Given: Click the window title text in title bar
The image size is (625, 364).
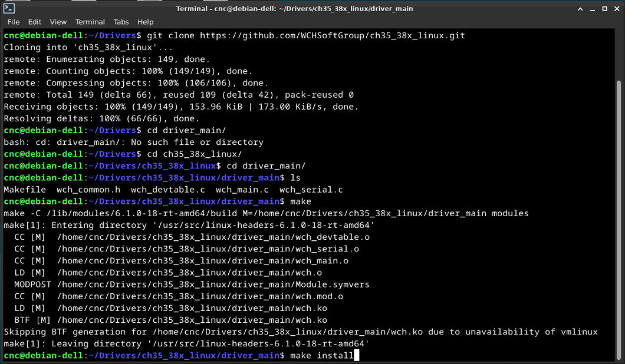Looking at the screenshot, I should point(295,9).
